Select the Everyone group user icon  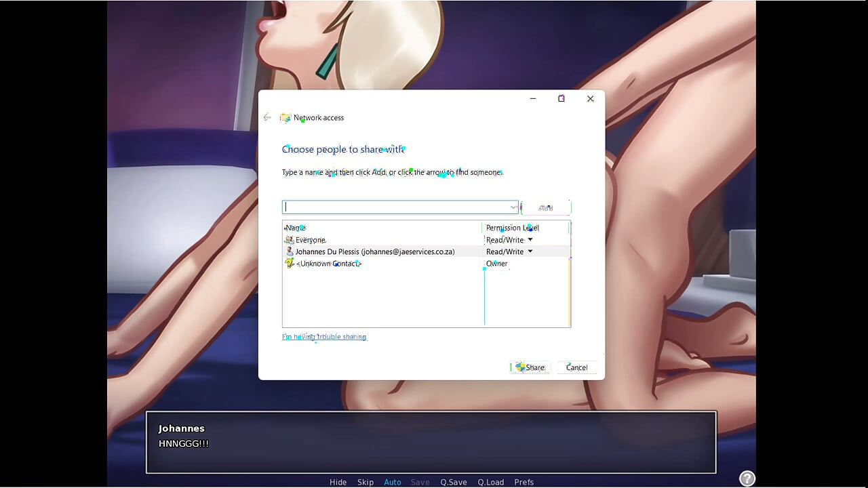pos(290,240)
